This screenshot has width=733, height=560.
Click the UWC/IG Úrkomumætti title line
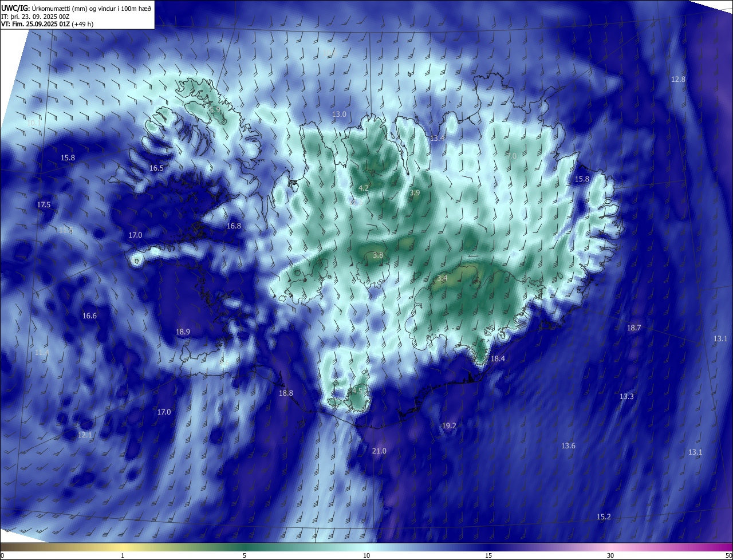76,8
